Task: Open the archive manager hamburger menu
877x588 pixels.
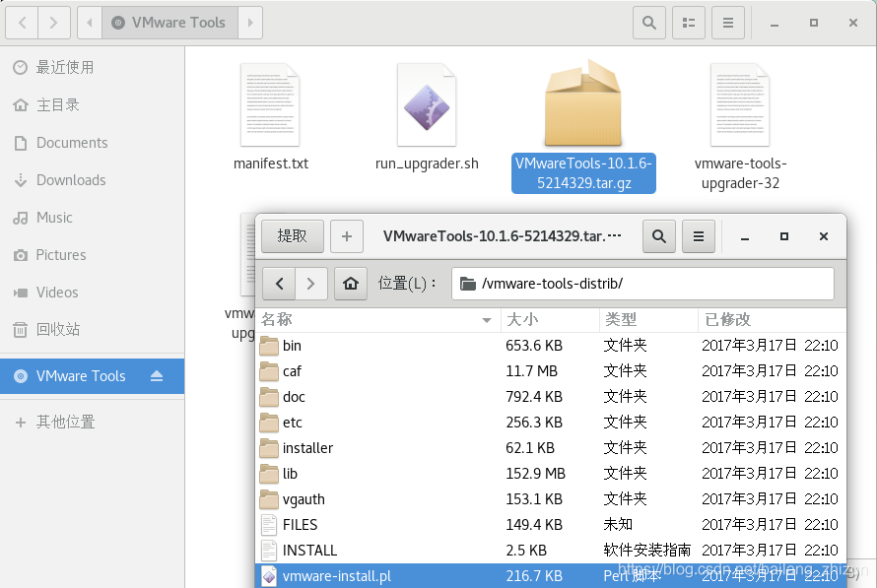Action: (x=699, y=236)
